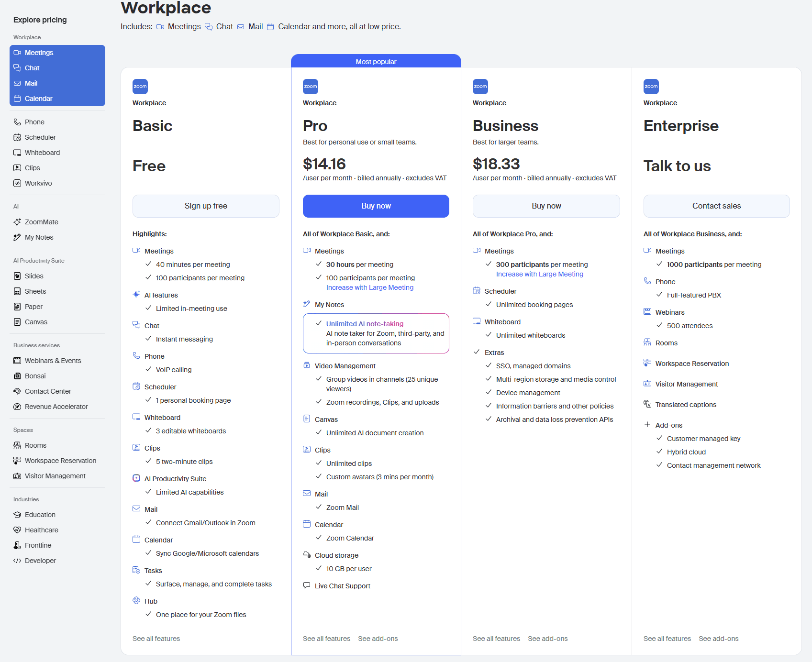The image size is (812, 662).
Task: Click the Zoom logo on Enterprise card
Action: point(651,87)
